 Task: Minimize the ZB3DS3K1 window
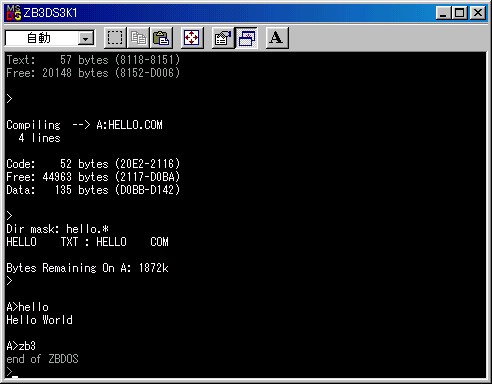[x=443, y=13]
